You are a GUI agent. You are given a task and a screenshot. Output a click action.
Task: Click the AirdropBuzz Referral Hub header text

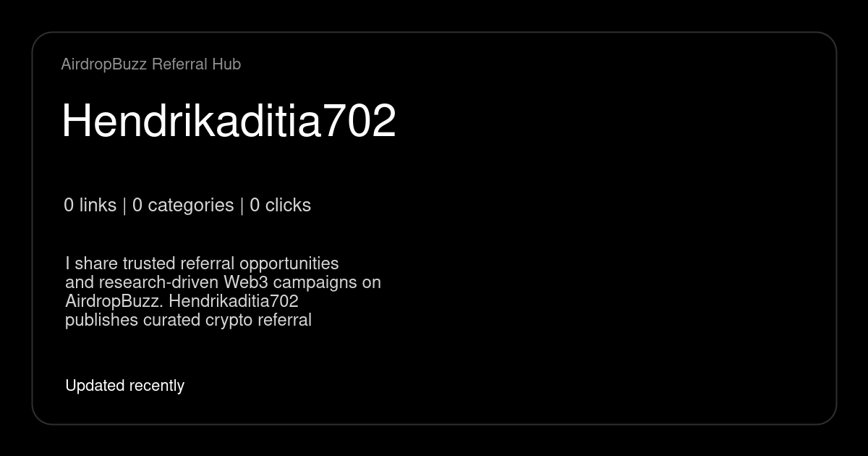(x=150, y=64)
